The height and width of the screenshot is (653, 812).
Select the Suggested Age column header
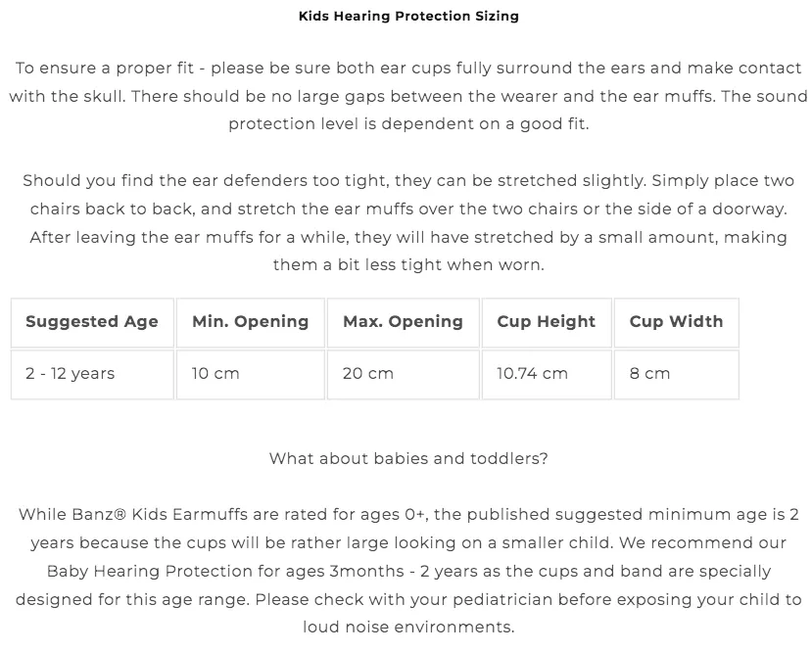(x=92, y=322)
